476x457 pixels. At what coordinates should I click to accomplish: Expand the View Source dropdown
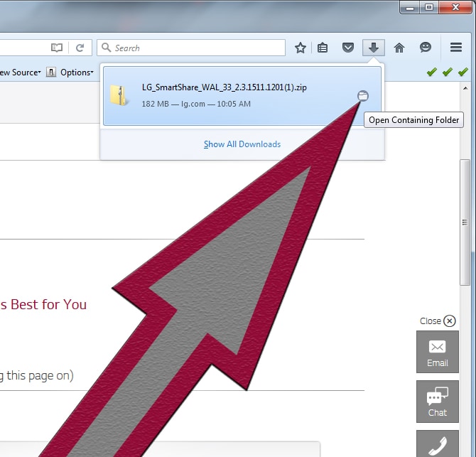pos(20,72)
